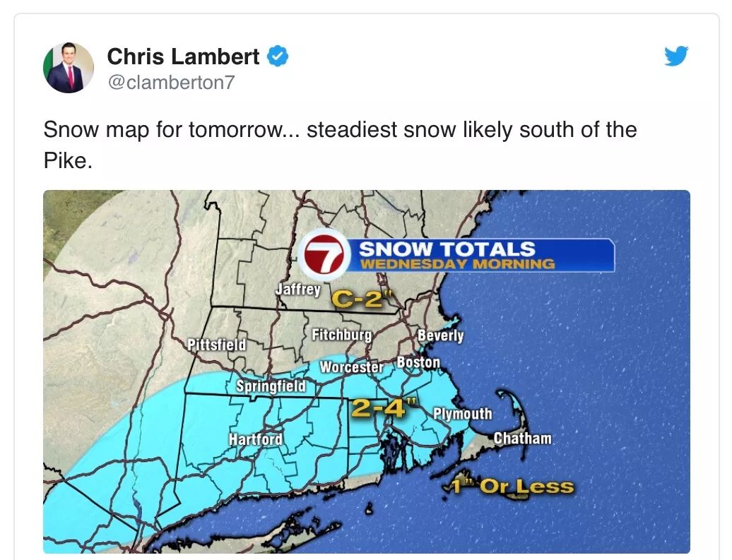Click the @clamberton7 handle

coord(170,83)
